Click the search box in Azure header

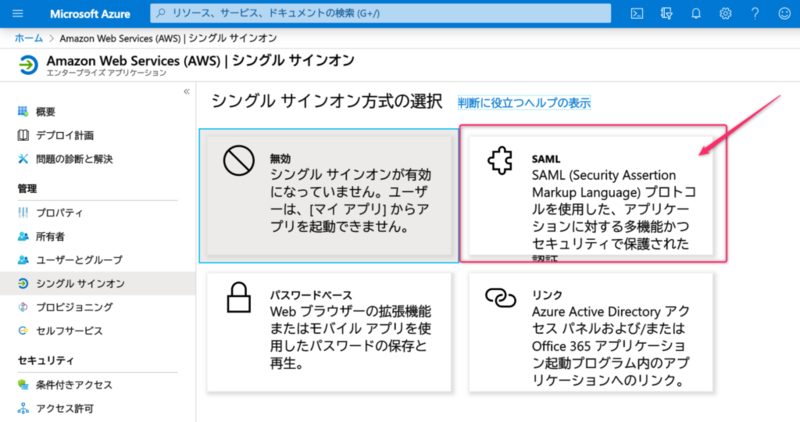[380, 13]
